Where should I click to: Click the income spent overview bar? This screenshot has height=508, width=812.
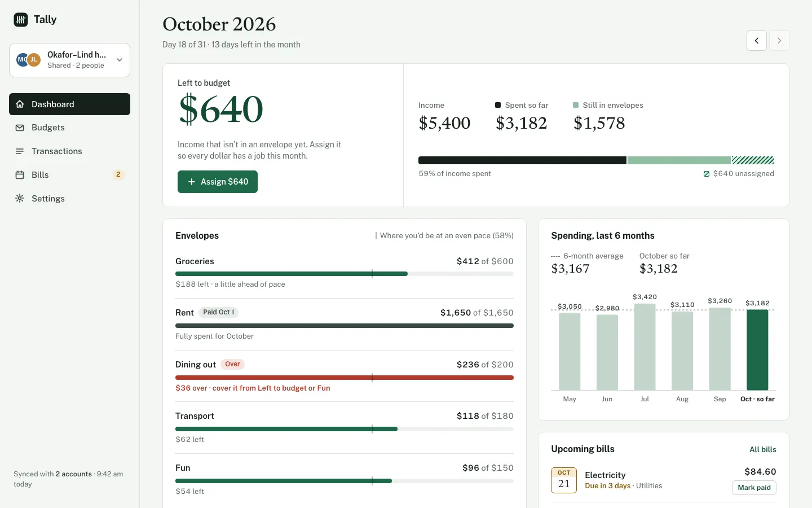point(596,160)
